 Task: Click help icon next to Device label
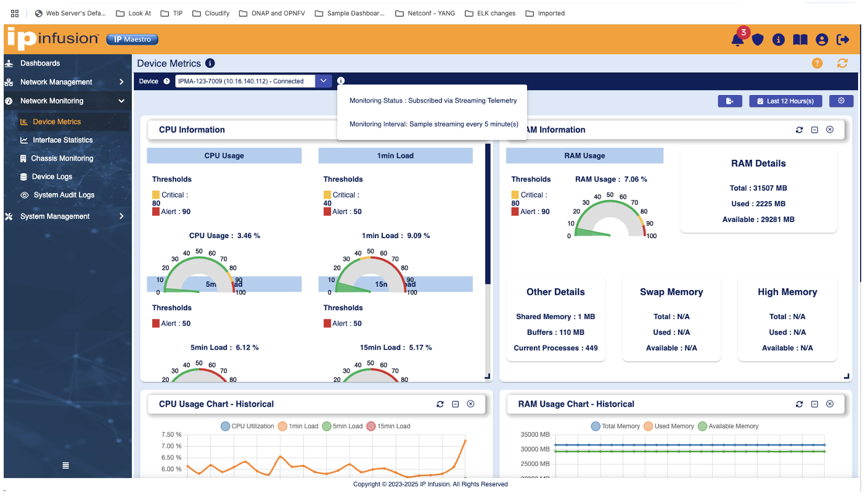[166, 81]
